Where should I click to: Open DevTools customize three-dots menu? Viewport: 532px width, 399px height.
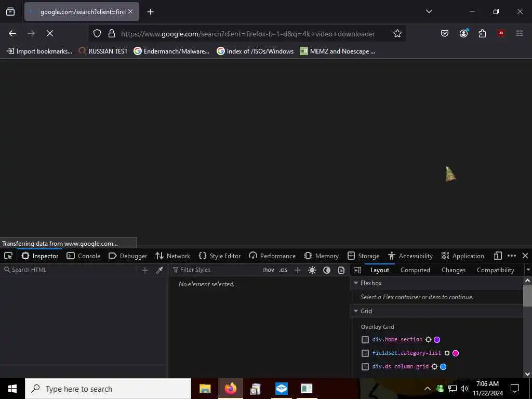pyautogui.click(x=512, y=256)
